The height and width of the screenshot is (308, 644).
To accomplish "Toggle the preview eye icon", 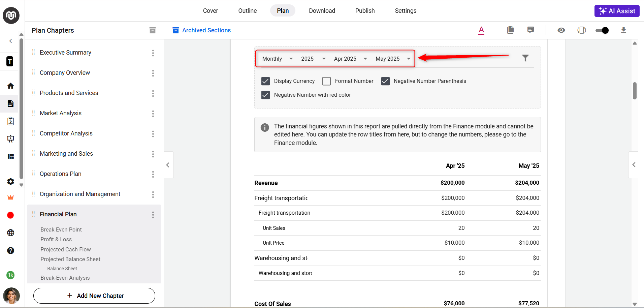I will point(561,30).
